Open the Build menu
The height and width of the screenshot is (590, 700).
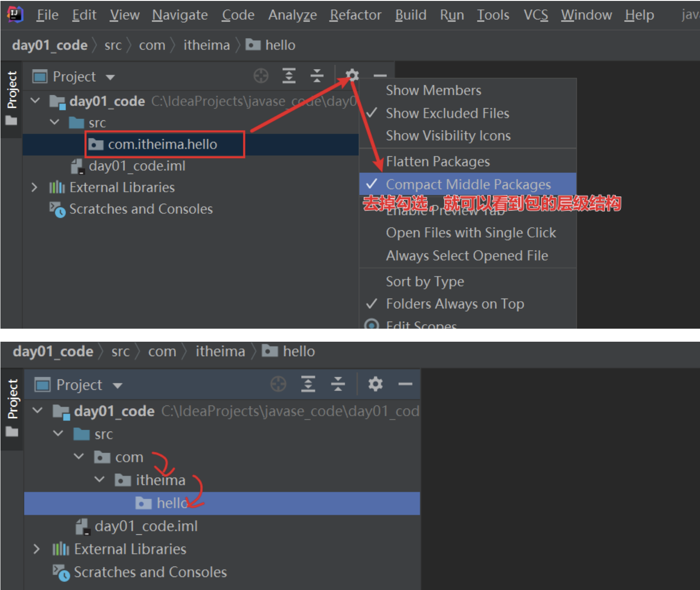411,15
